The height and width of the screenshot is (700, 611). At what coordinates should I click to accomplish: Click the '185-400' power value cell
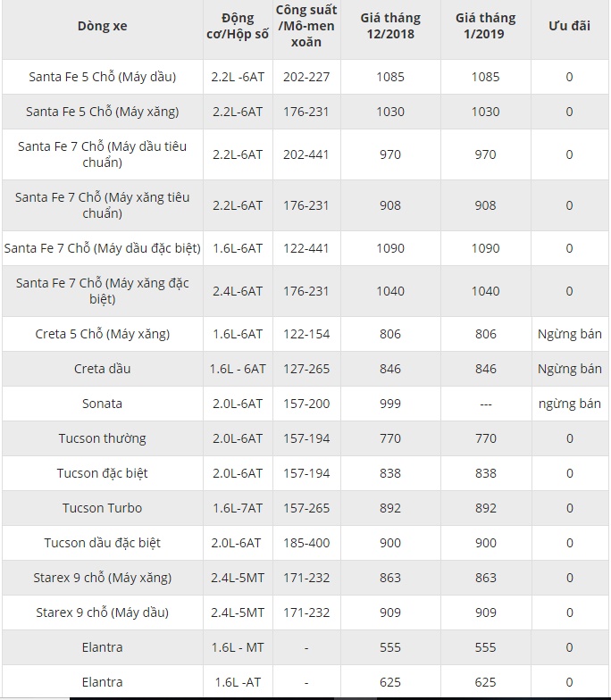(306, 543)
